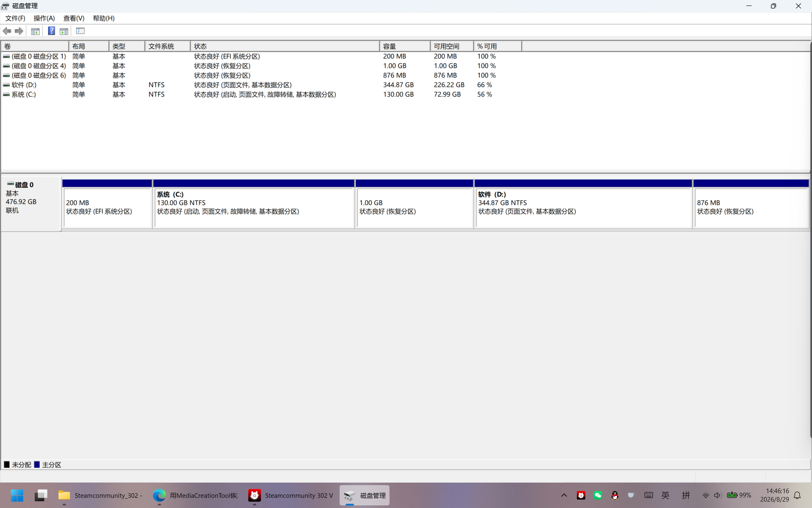Switch to Steamcommunity_302 File Explorer window

tap(100, 495)
